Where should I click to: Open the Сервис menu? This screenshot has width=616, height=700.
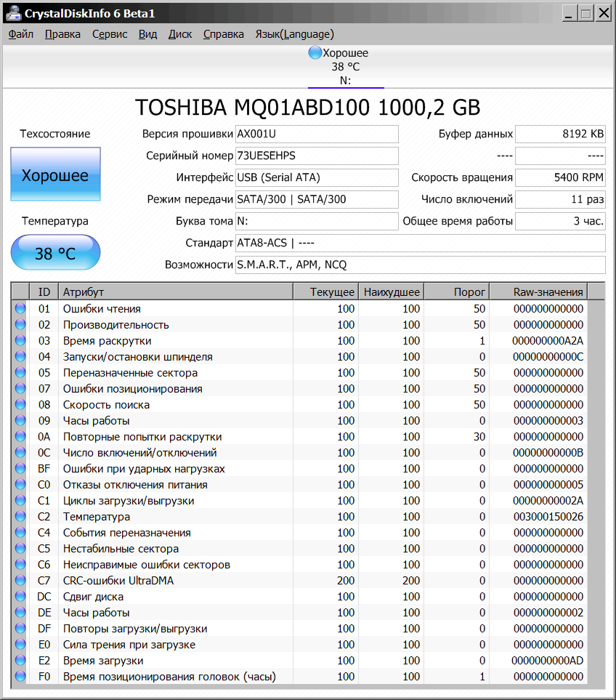pyautogui.click(x=110, y=34)
